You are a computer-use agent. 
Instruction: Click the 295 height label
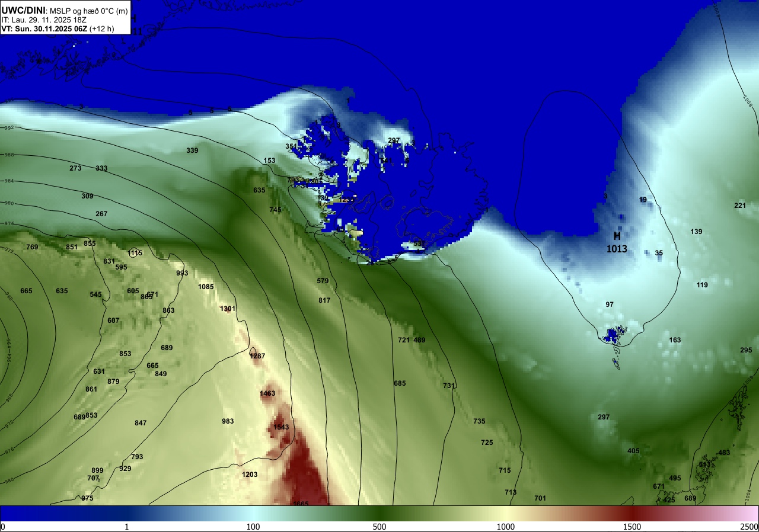pyautogui.click(x=746, y=350)
